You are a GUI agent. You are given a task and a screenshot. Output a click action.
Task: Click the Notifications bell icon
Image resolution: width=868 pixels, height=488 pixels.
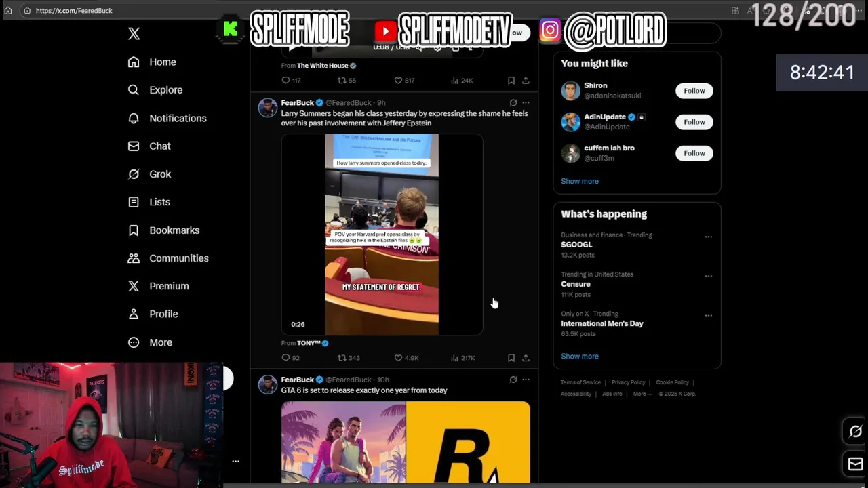pyautogui.click(x=134, y=118)
